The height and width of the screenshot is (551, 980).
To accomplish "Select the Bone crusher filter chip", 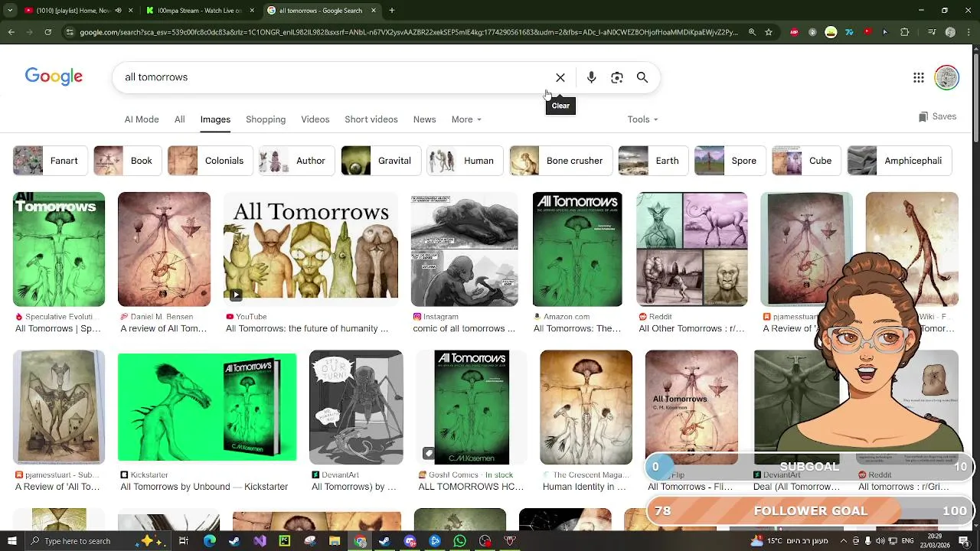I will click(560, 161).
